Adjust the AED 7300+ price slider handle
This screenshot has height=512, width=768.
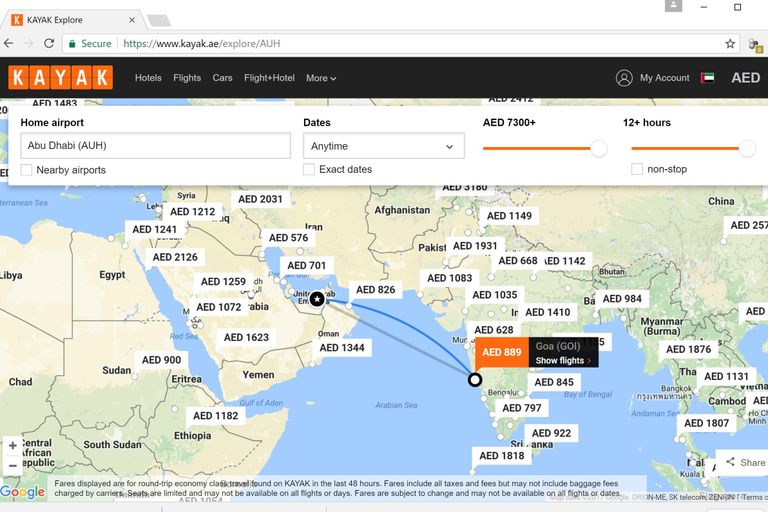[598, 148]
